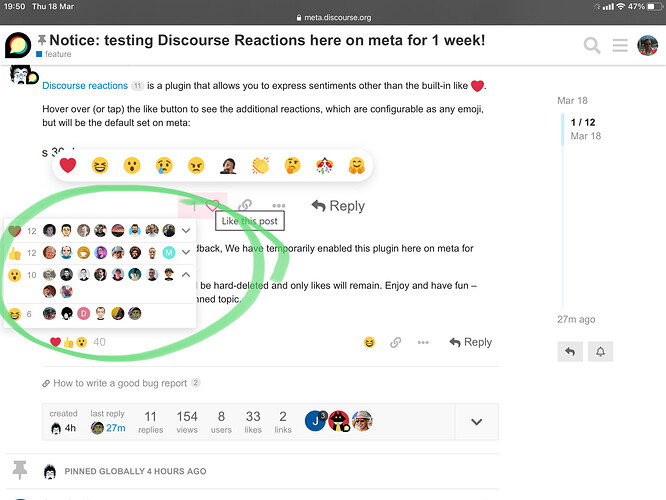Expand the thumbs up reactions user list
The height and width of the screenshot is (500, 666).
pos(186,252)
